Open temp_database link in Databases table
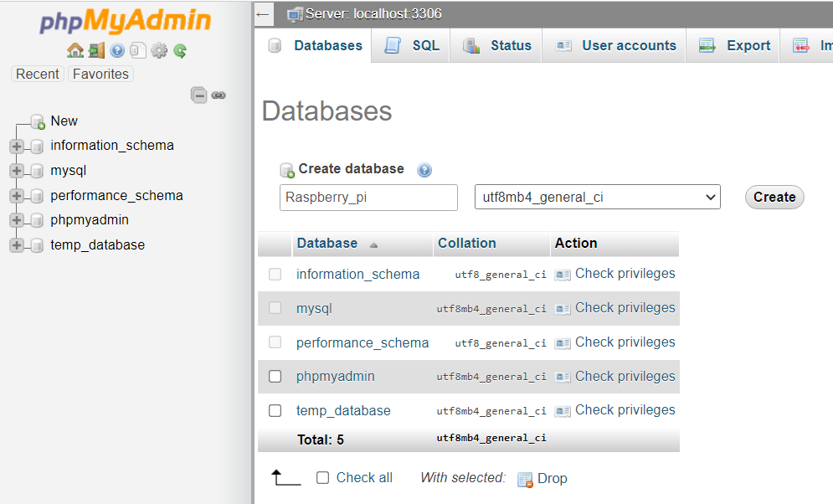 [x=343, y=410]
